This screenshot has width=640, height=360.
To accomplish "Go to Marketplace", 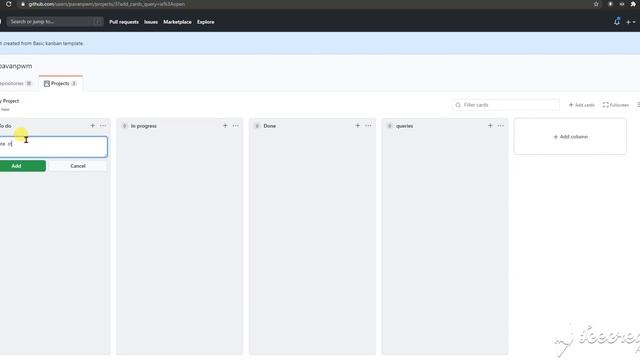I will [177, 22].
